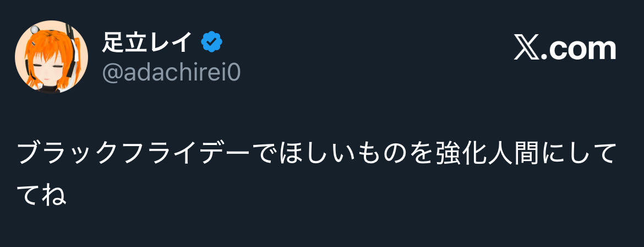The height and width of the screenshot is (247, 644).
Task: Open the @adachirei0 handle link
Action: pos(171,73)
